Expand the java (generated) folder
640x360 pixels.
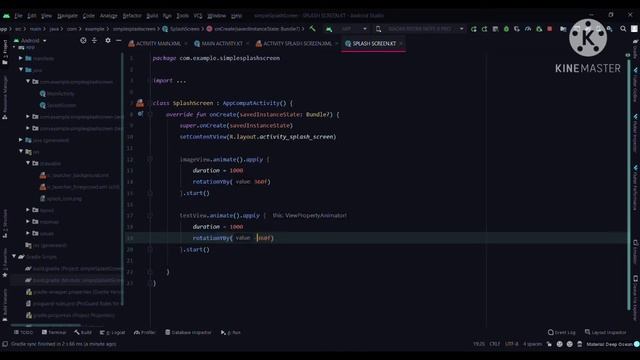(20, 140)
